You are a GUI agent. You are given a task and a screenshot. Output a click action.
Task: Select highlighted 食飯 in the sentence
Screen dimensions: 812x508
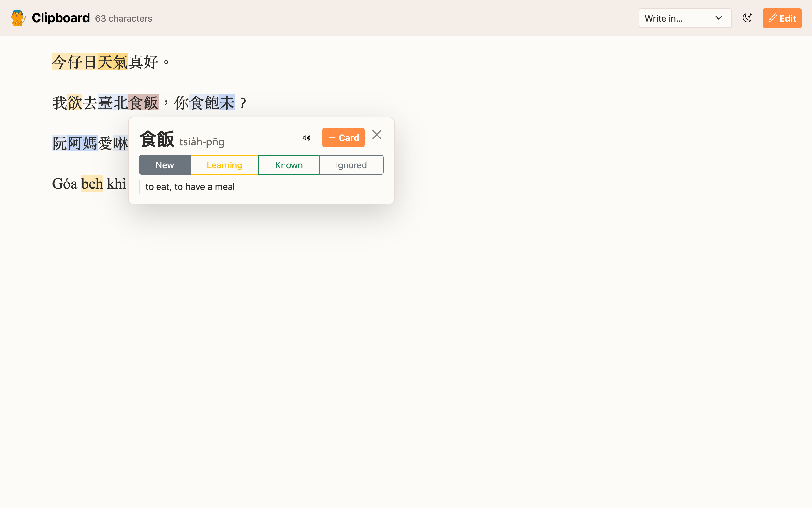pyautogui.click(x=143, y=103)
